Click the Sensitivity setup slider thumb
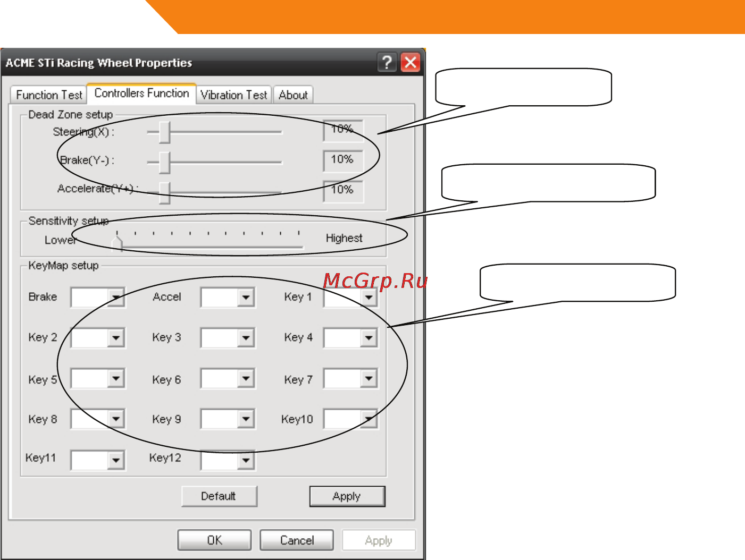745x560 pixels. point(118,244)
